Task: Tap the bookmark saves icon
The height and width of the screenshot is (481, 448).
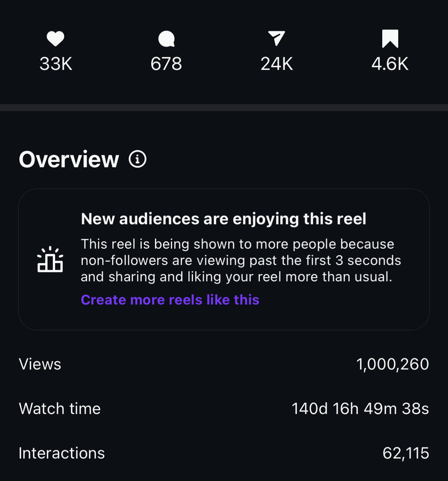Action: [390, 39]
